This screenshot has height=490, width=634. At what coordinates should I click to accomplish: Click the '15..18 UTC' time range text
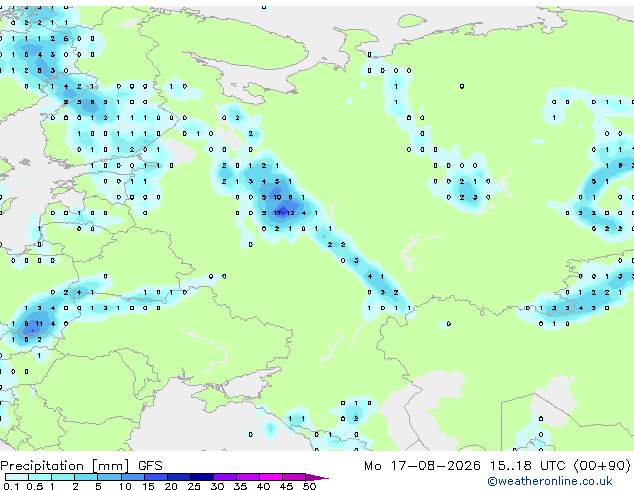[x=527, y=466]
